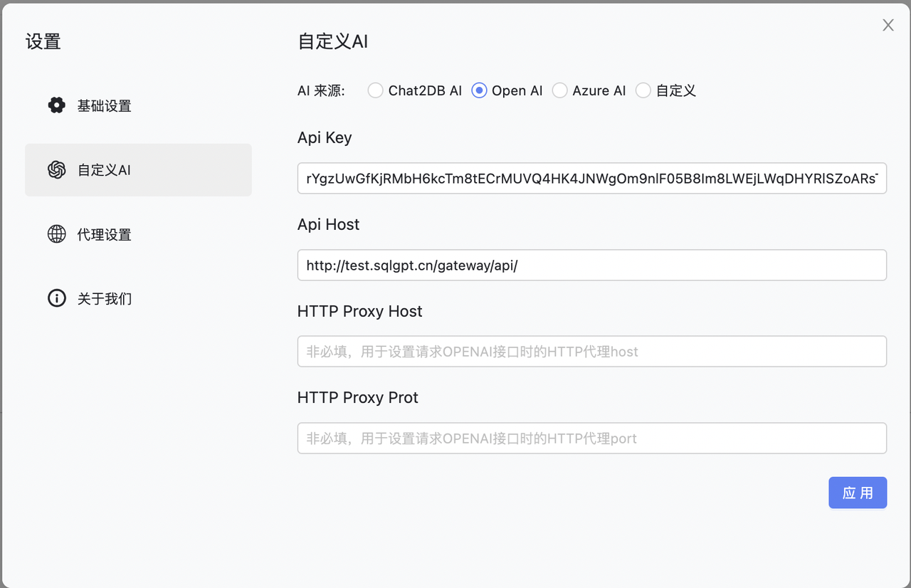Focus the HTTP Proxy Prot input field

(592, 438)
